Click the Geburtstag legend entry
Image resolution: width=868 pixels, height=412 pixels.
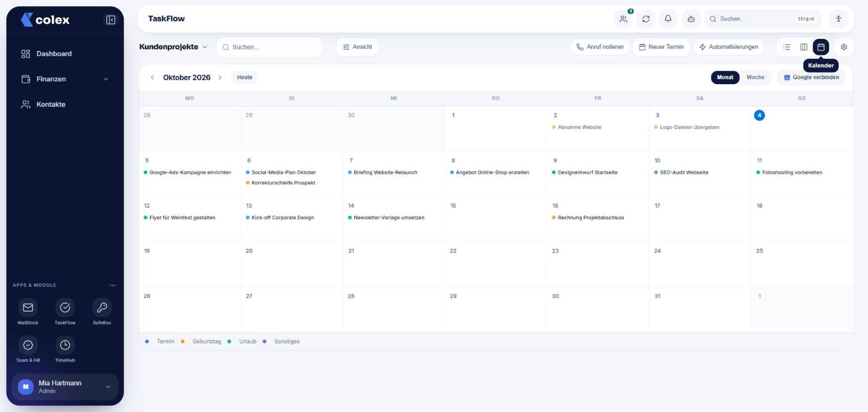click(x=201, y=342)
